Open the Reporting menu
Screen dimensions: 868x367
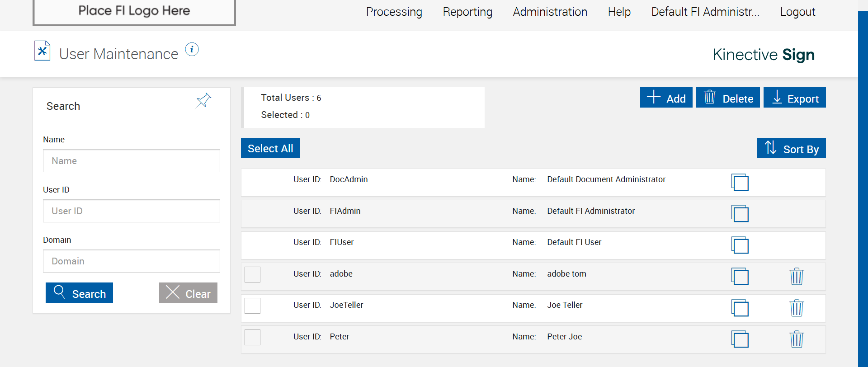tap(467, 12)
